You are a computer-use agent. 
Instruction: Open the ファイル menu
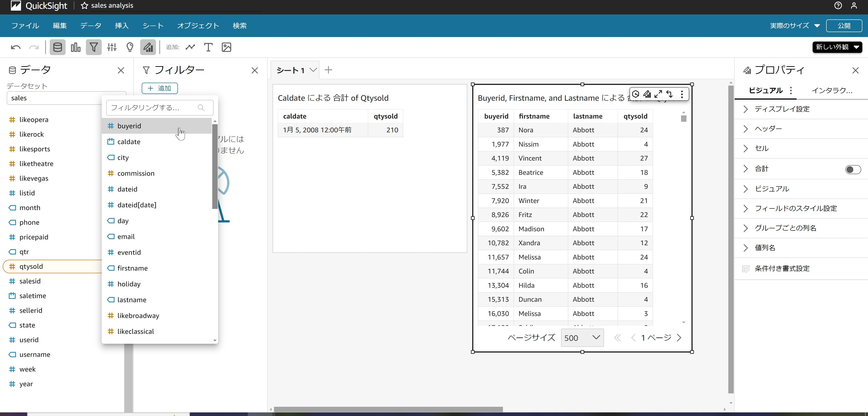click(25, 26)
